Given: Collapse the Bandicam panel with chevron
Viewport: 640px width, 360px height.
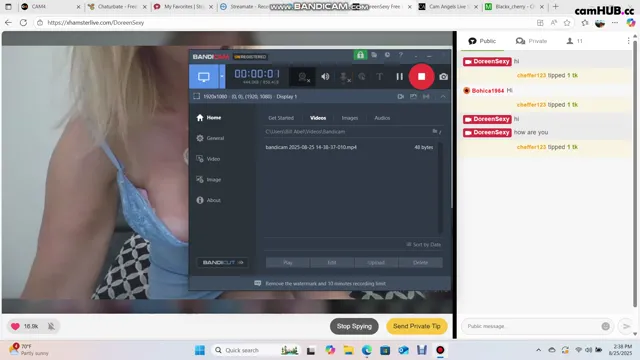Looking at the screenshot, I should tap(443, 96).
